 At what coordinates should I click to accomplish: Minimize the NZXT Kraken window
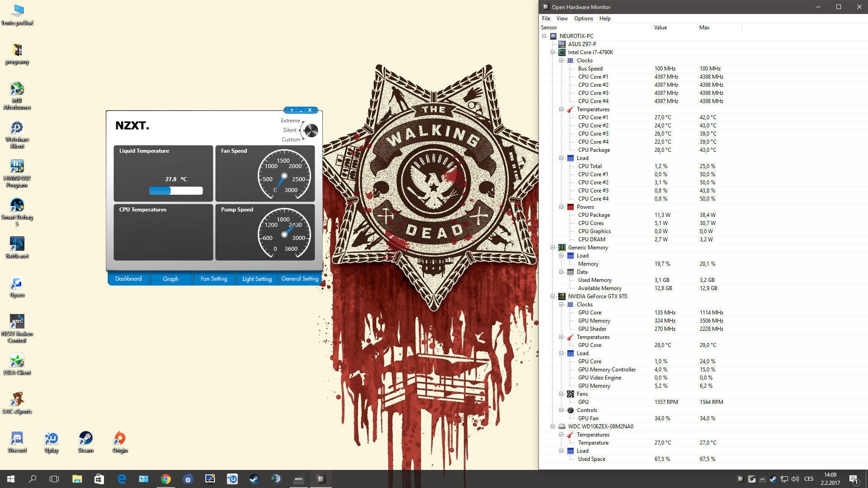point(301,110)
